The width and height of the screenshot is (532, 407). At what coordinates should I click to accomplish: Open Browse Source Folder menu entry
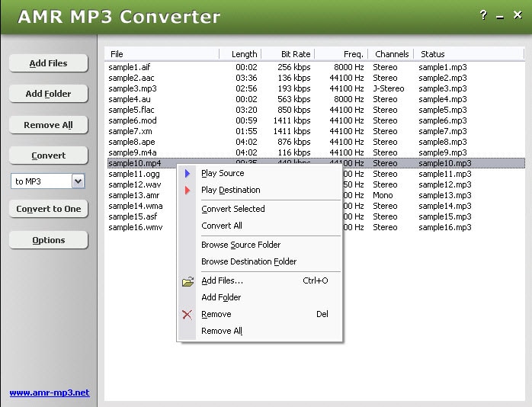[260, 245]
